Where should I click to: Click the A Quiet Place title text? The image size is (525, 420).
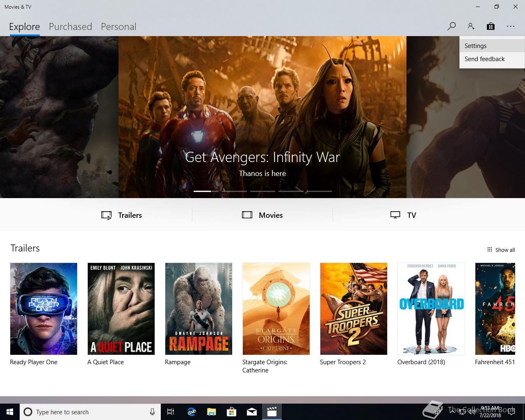[105, 362]
